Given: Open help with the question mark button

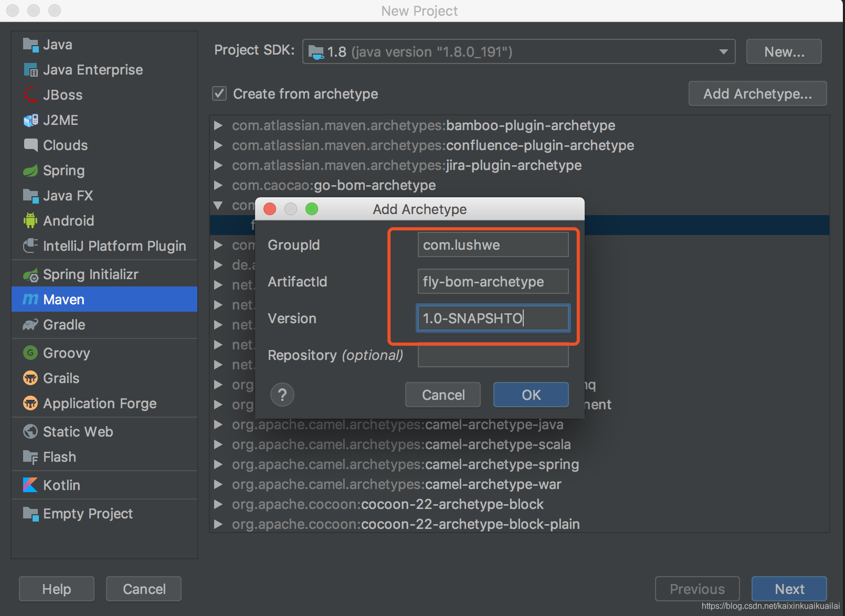Looking at the screenshot, I should (282, 395).
